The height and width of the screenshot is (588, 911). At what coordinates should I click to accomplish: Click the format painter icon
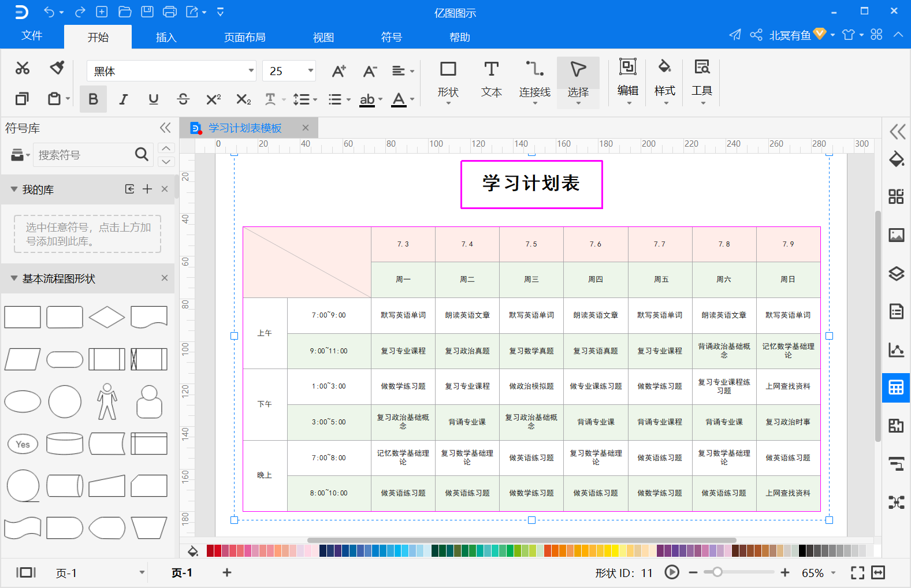tap(57, 68)
